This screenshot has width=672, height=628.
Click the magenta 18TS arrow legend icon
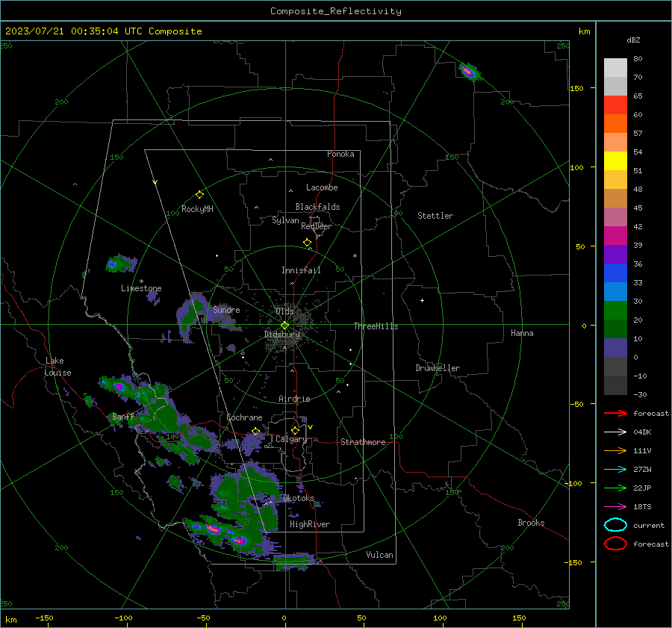tap(615, 507)
